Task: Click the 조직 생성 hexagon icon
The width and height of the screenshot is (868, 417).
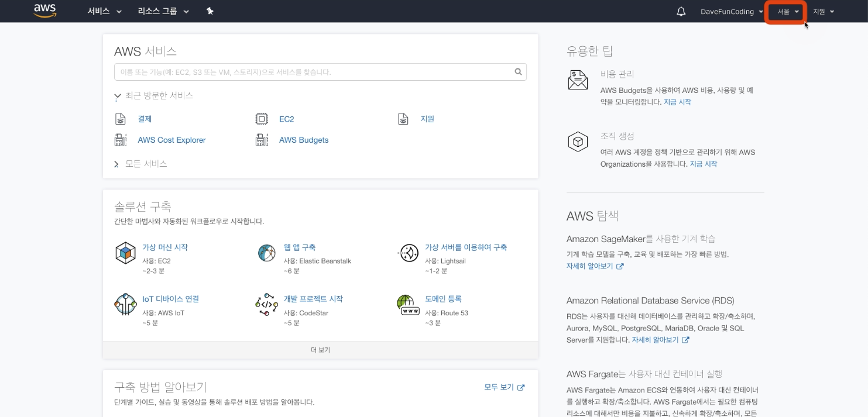Action: (x=578, y=142)
